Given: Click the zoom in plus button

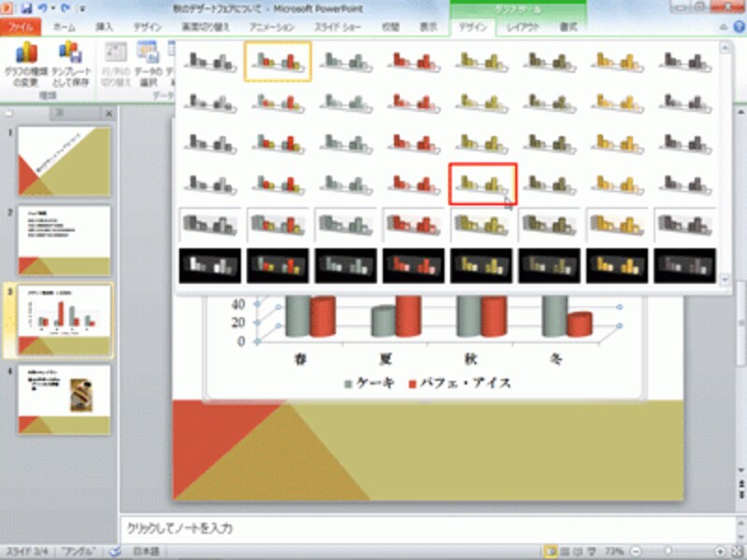Looking at the screenshot, I should 720,552.
